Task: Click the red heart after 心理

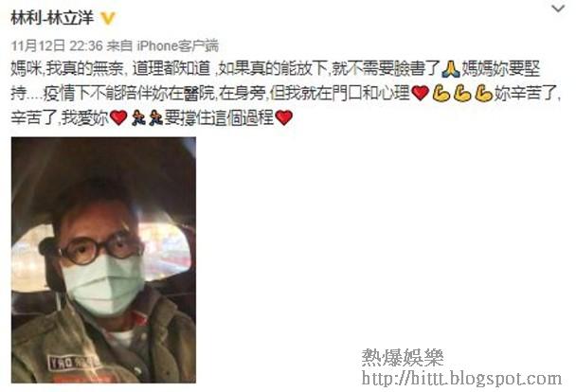Action: tap(421, 93)
